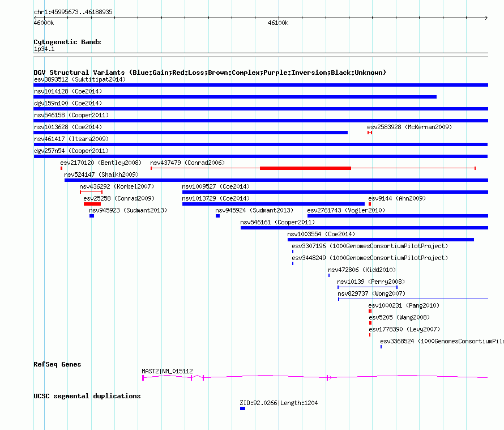Click the blue segmental duplication block

click(x=243, y=408)
